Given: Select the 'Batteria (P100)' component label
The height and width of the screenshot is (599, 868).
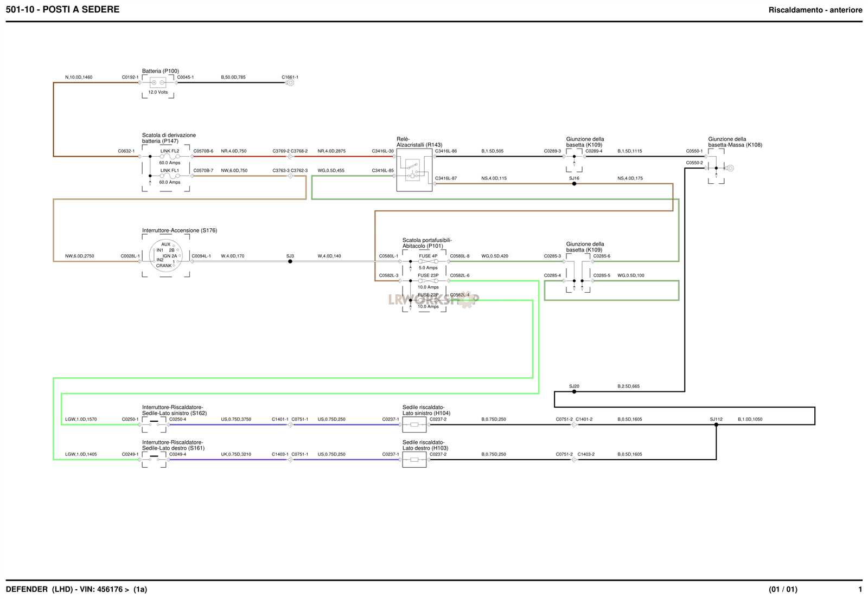Looking at the screenshot, I should [161, 71].
